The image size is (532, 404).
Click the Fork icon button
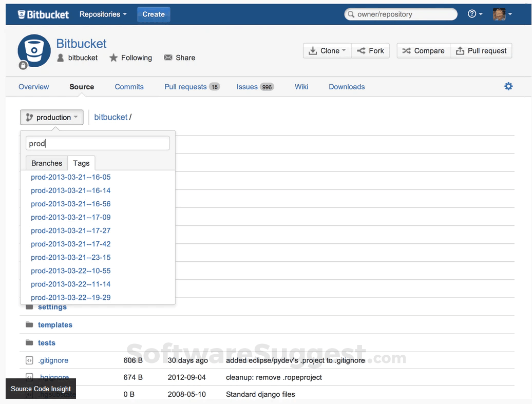(361, 50)
